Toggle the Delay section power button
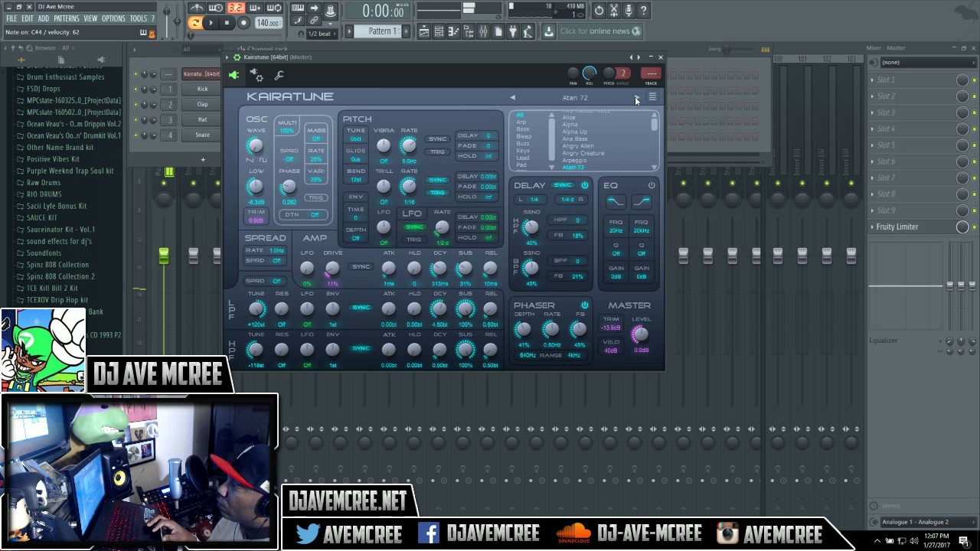Image resolution: width=980 pixels, height=551 pixels. point(585,185)
